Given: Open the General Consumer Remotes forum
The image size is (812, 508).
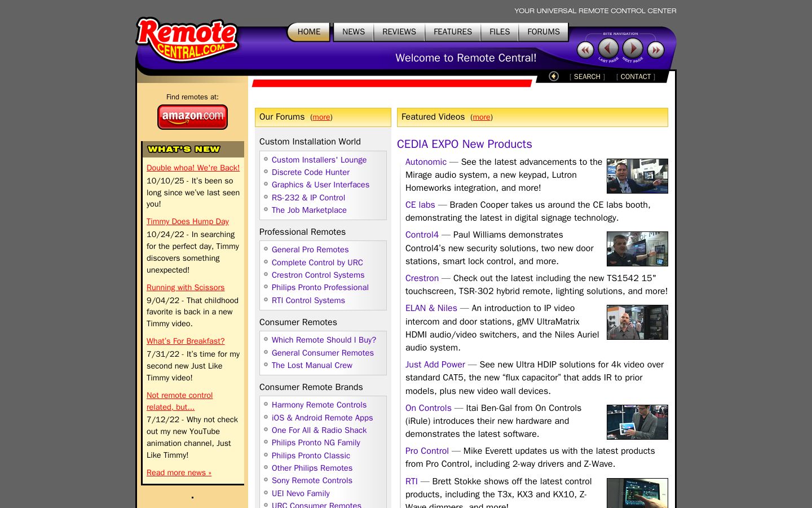Looking at the screenshot, I should (x=323, y=353).
